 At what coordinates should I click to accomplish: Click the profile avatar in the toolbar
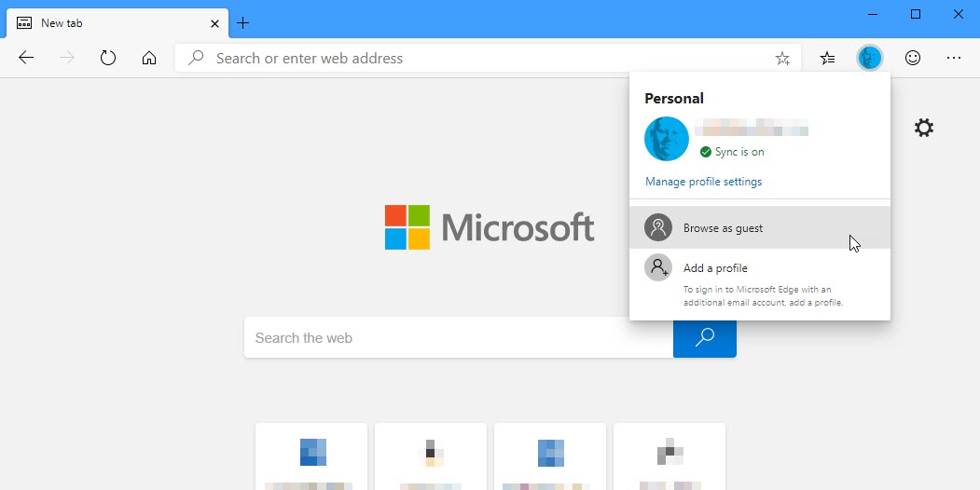[869, 58]
